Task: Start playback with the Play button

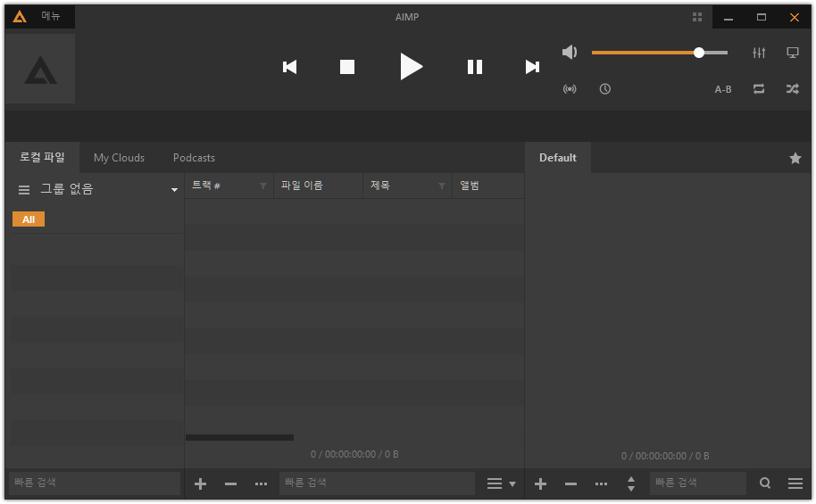Action: tap(411, 67)
